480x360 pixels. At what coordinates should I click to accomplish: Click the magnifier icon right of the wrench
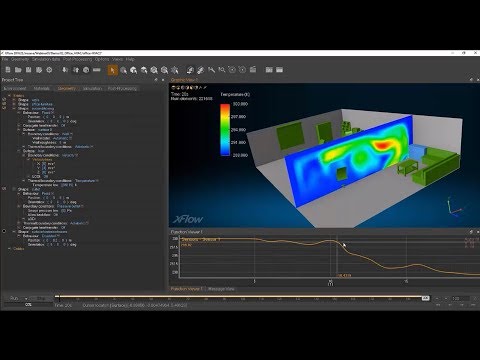pyautogui.click(x=222, y=70)
